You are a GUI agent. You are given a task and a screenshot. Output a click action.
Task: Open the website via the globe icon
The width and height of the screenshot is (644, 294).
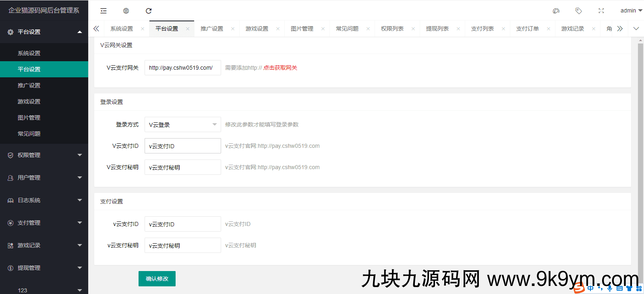[126, 11]
